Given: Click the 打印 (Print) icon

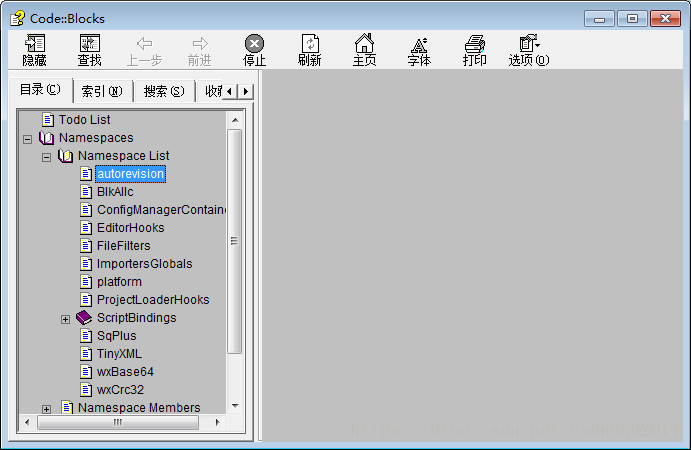Looking at the screenshot, I should tap(475, 44).
